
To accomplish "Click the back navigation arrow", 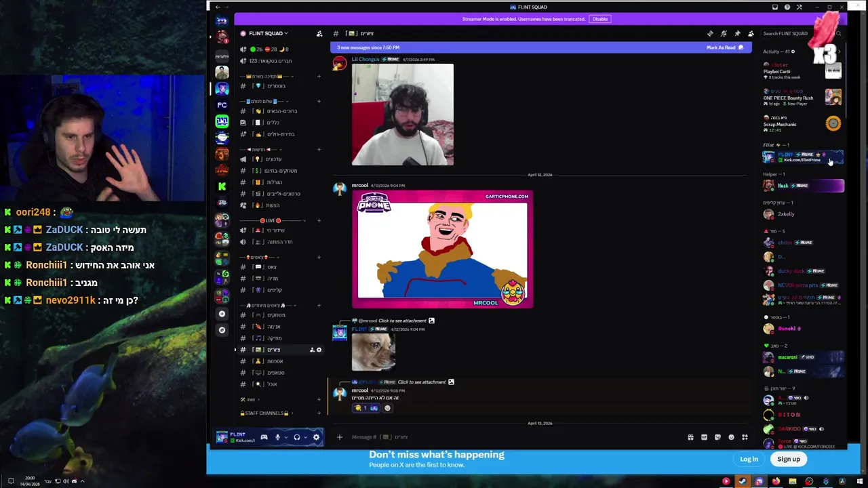I will pos(218,7).
